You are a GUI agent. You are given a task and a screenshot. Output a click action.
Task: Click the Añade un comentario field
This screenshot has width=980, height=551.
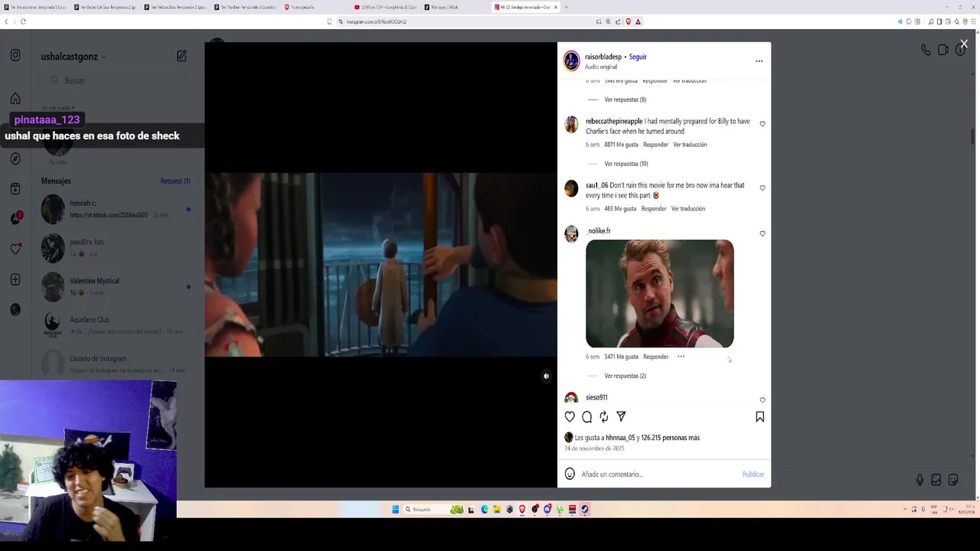click(658, 474)
